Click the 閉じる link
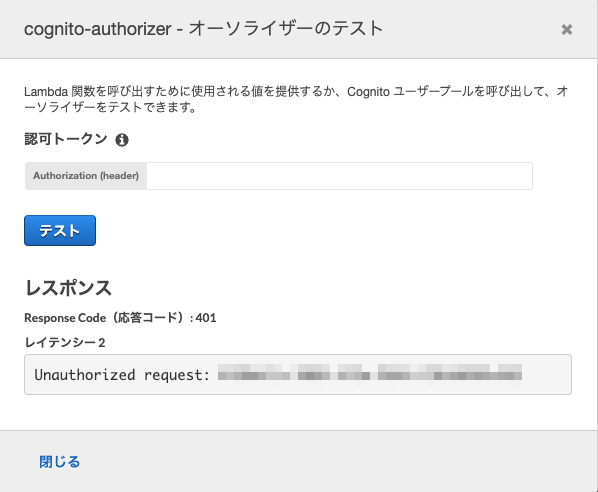Screen dimensions: 598x492 (59, 462)
